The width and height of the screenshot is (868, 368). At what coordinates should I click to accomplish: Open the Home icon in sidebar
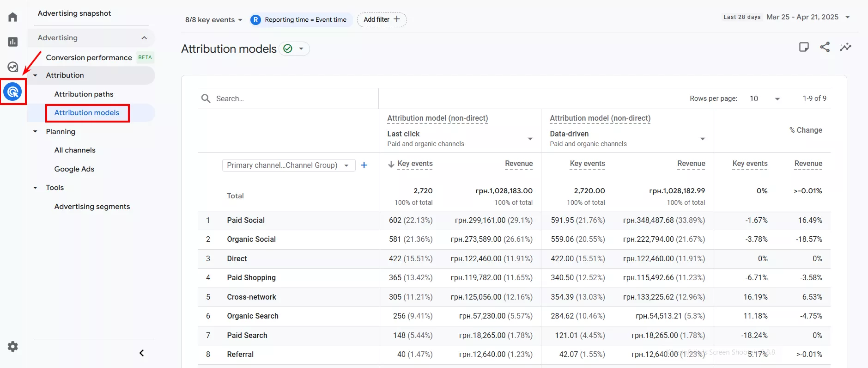(13, 17)
